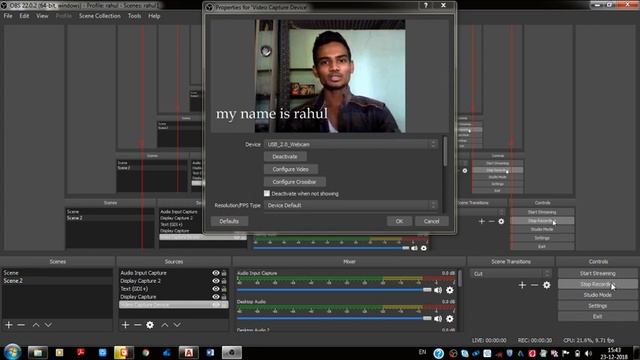Open the Edit menu

[x=24, y=16]
